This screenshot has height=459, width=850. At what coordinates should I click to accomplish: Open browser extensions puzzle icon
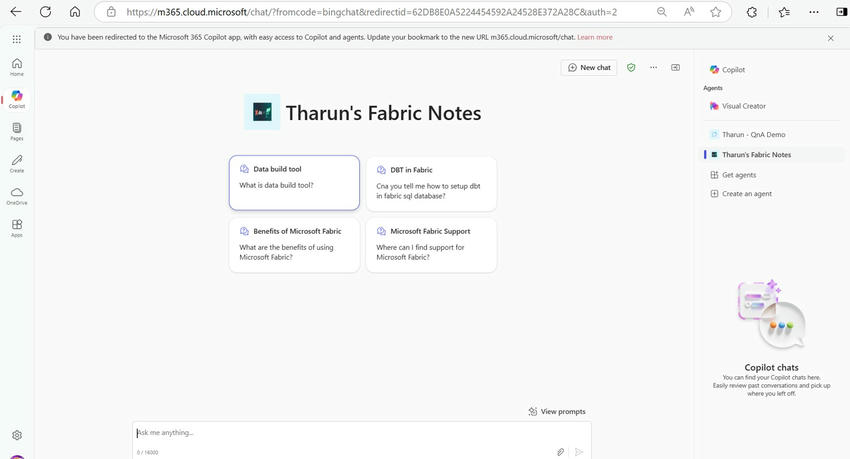(x=751, y=12)
